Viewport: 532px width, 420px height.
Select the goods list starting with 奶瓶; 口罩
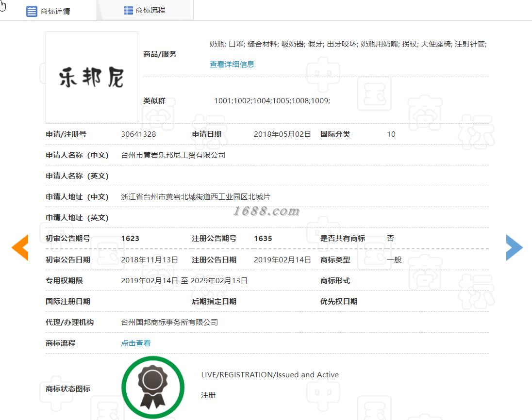pyautogui.click(x=348, y=44)
